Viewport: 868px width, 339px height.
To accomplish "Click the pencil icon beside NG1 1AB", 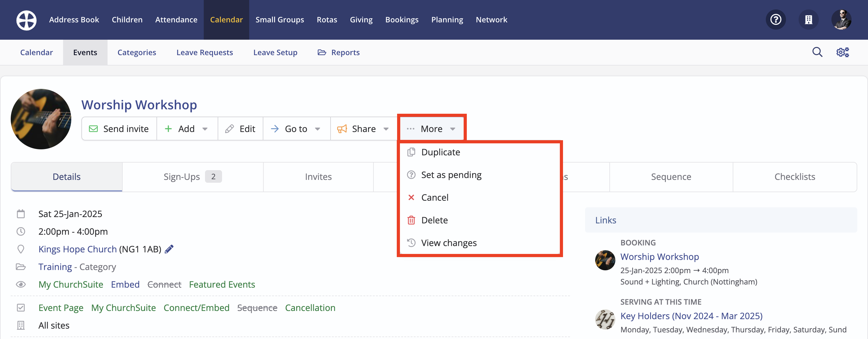I will click(169, 249).
